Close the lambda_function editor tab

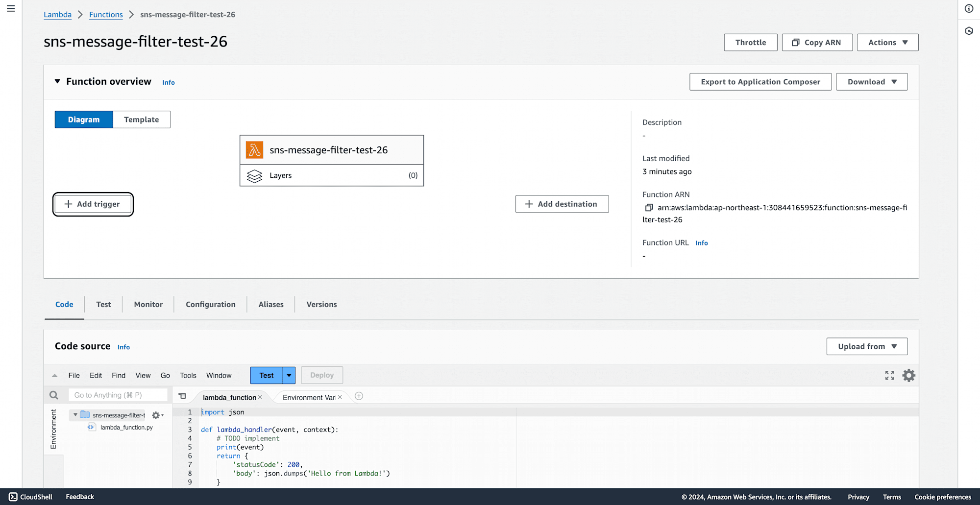pyautogui.click(x=260, y=397)
